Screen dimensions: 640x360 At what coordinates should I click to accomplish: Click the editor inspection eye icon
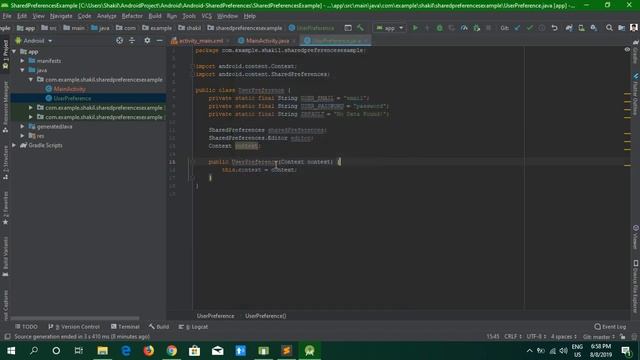coord(627,49)
